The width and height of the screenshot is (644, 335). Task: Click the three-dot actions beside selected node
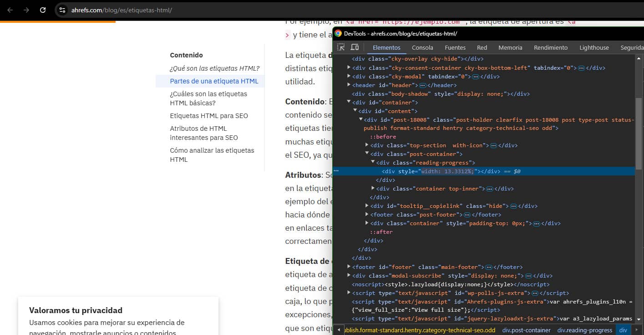(336, 171)
